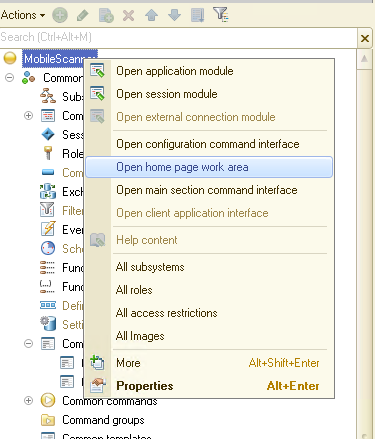This screenshot has height=439, width=375.
Task: Choose Open session module
Action: [x=209, y=94]
